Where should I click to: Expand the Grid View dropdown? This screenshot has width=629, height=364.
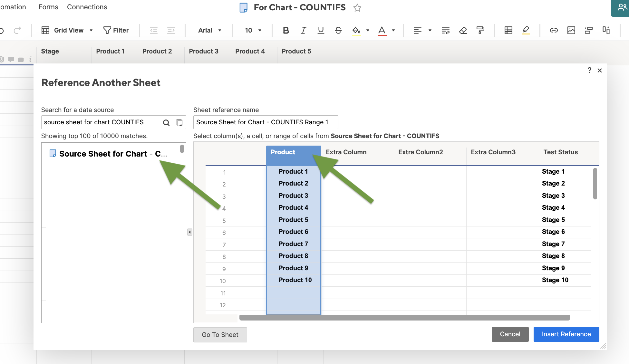click(x=91, y=30)
